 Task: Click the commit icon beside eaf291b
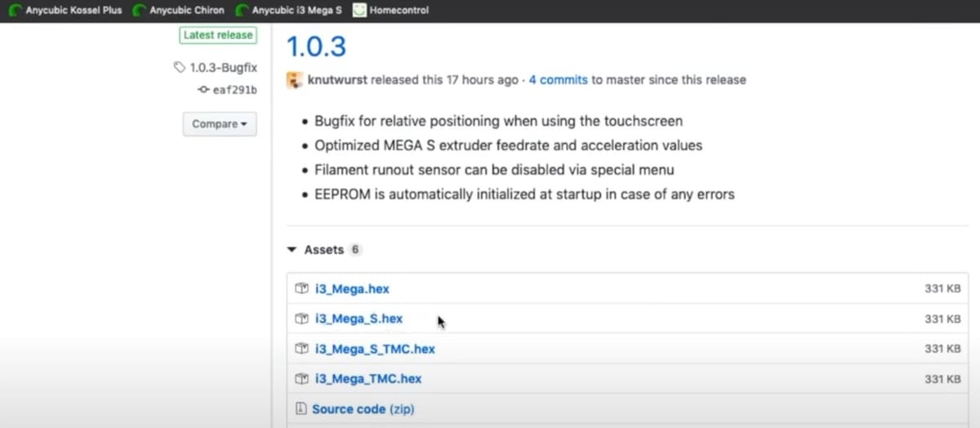tap(204, 90)
